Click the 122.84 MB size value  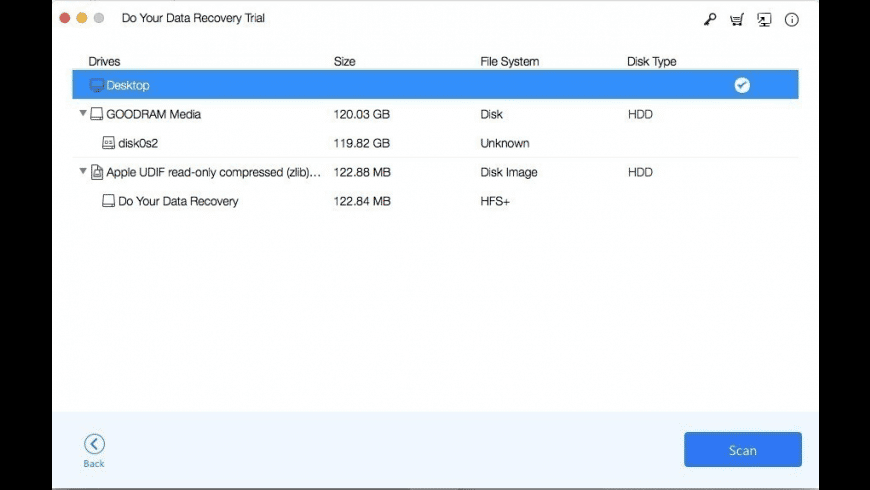coord(362,201)
